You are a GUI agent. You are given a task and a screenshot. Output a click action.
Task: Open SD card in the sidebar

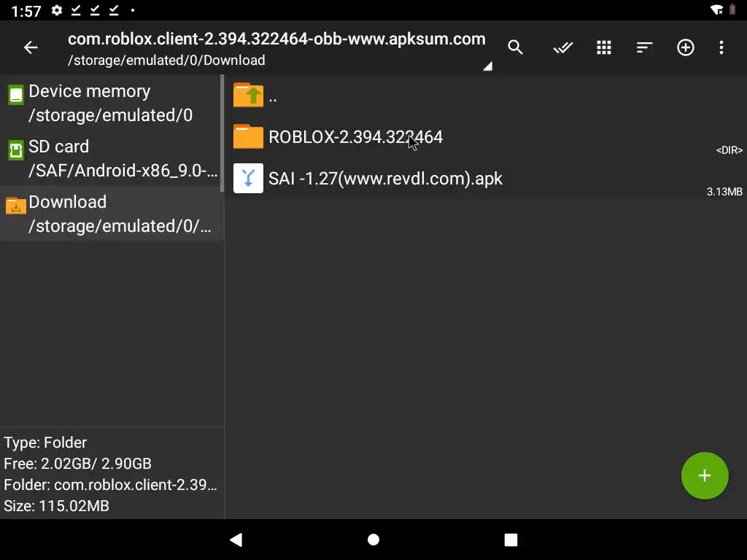pyautogui.click(x=111, y=157)
